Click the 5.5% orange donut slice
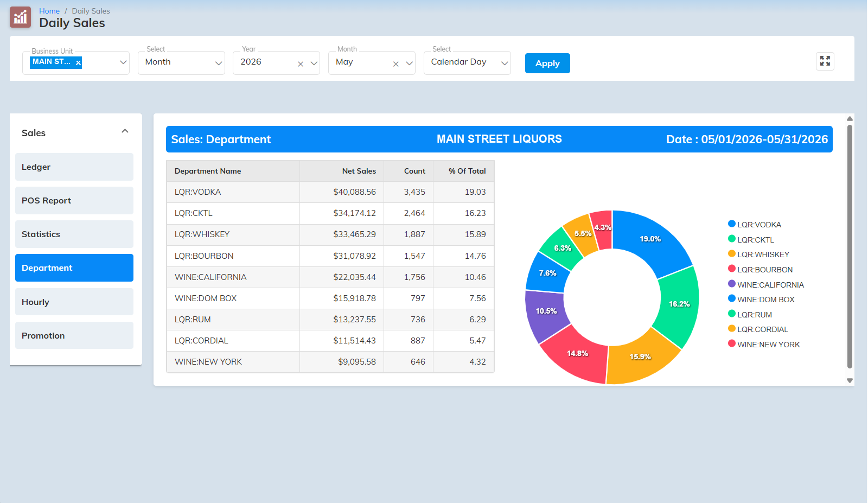 (x=583, y=234)
